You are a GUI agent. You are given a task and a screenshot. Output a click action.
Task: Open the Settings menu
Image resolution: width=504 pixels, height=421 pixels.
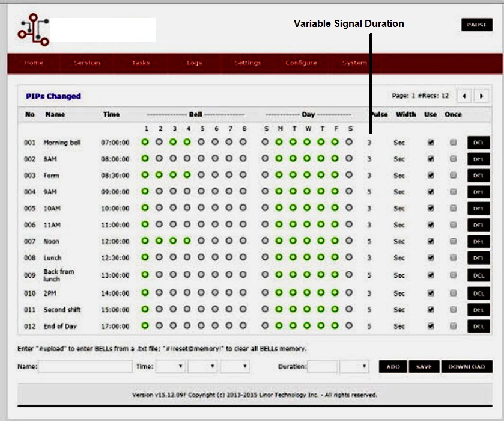tap(247, 63)
